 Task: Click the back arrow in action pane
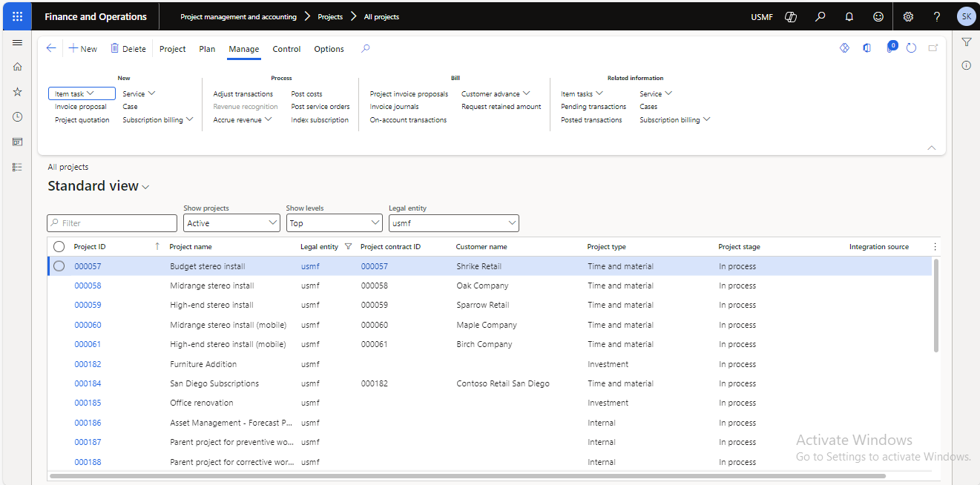[x=51, y=48]
